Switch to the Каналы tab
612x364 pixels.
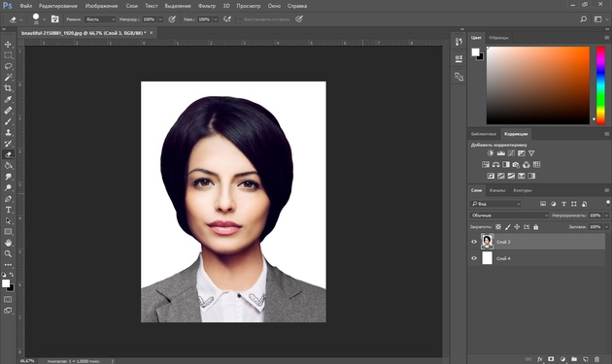pyautogui.click(x=497, y=190)
